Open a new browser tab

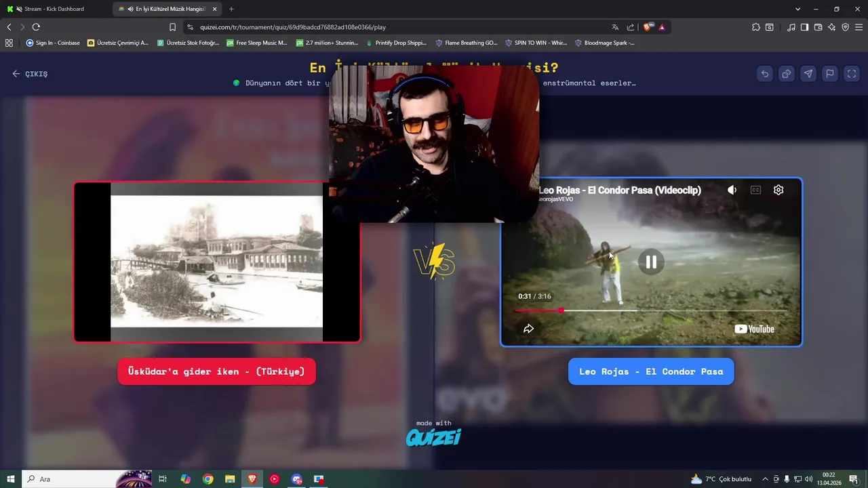(x=231, y=9)
